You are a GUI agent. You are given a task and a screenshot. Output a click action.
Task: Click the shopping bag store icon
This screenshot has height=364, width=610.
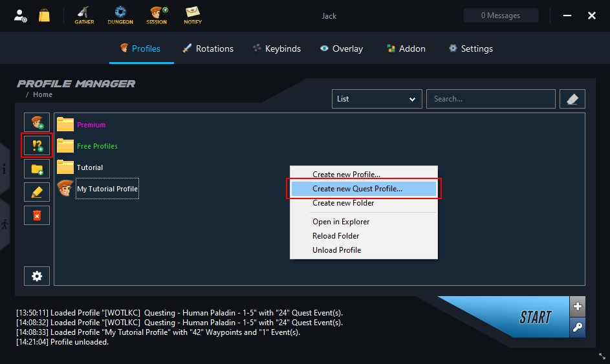(44, 16)
